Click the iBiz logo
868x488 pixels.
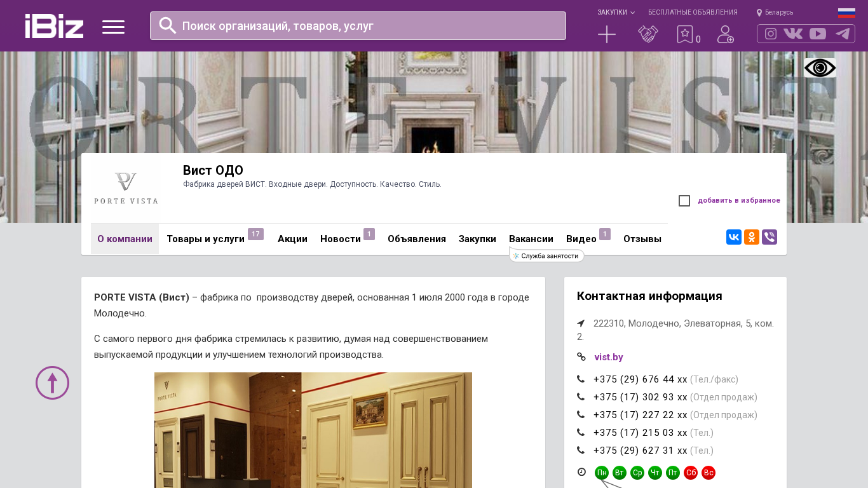pos(54,26)
